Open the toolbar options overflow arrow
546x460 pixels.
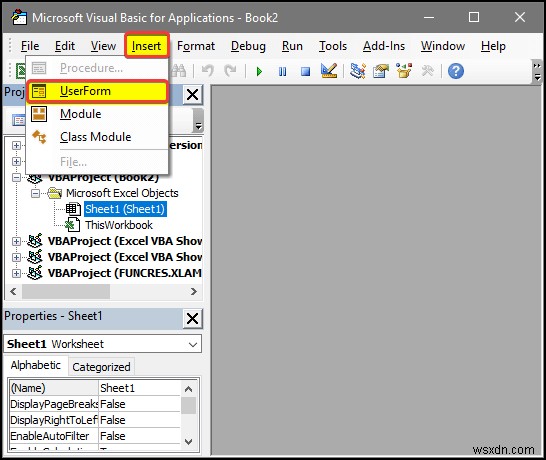pos(537,72)
